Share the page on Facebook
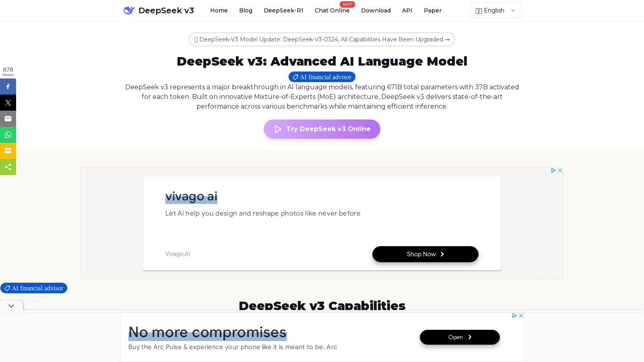The width and height of the screenshot is (644, 362). [x=8, y=86]
